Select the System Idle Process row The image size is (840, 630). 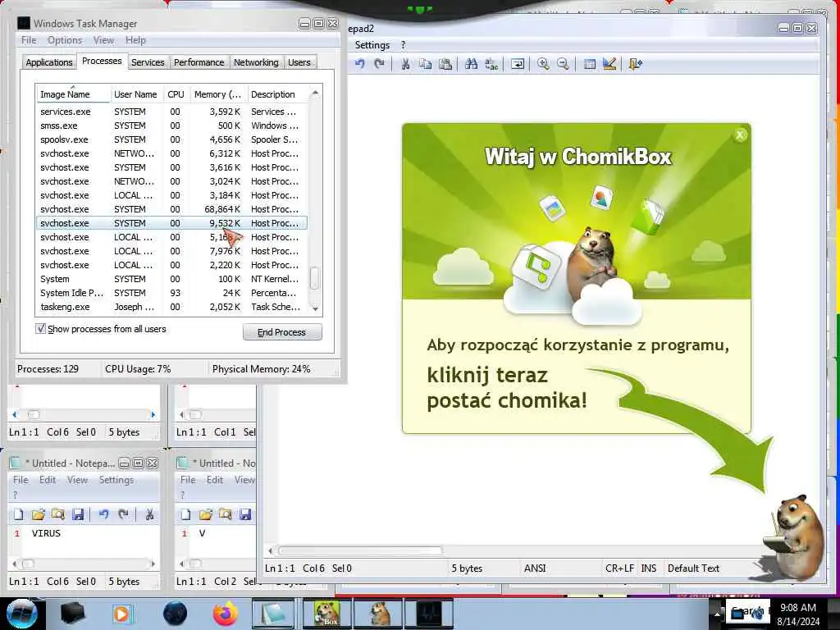171,293
